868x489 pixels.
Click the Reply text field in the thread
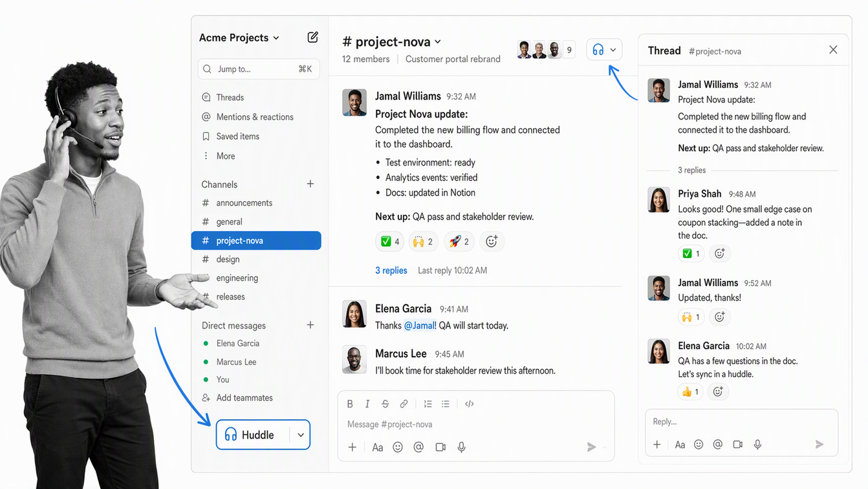pyautogui.click(x=741, y=422)
